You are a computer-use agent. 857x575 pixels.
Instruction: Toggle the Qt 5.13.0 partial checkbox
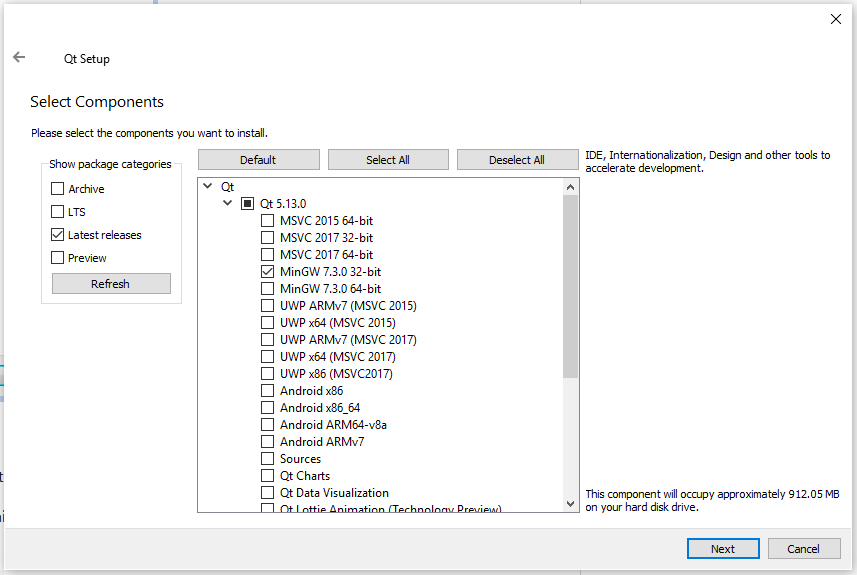tap(248, 204)
